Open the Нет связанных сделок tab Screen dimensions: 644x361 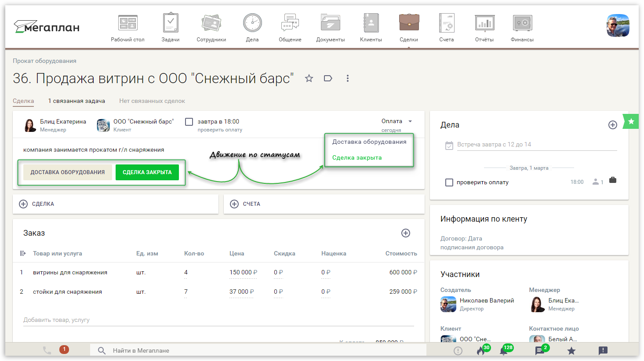point(152,101)
